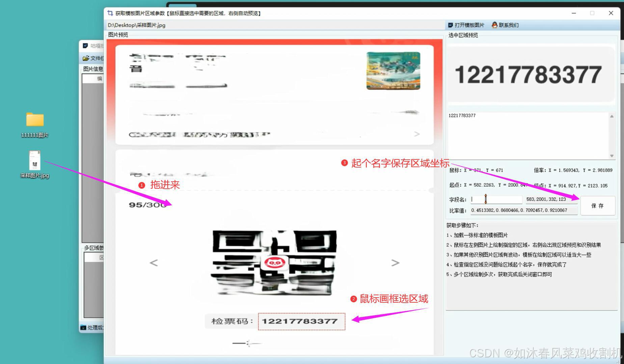The width and height of the screenshot is (624, 364).
Task: Click the 文件 folder icon in the background window
Action: 86,58
